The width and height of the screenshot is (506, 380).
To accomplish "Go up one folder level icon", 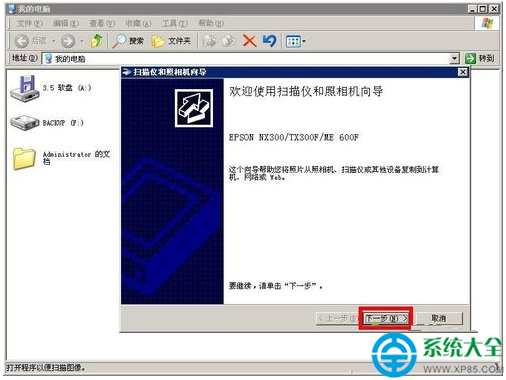I will (x=97, y=41).
